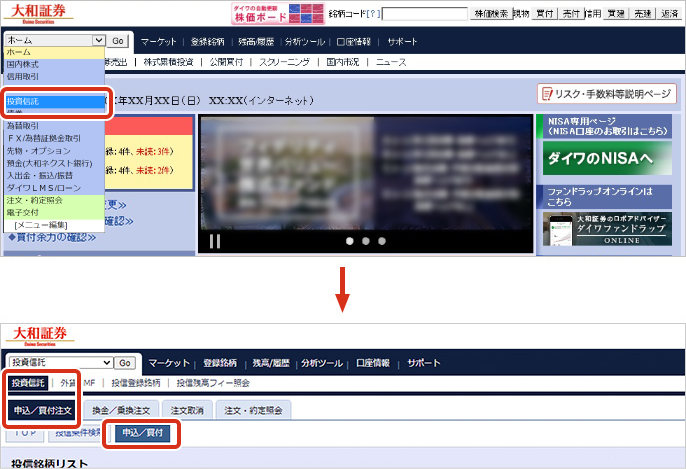Click the 信用 買建 button
686x469 pixels.
[x=616, y=14]
